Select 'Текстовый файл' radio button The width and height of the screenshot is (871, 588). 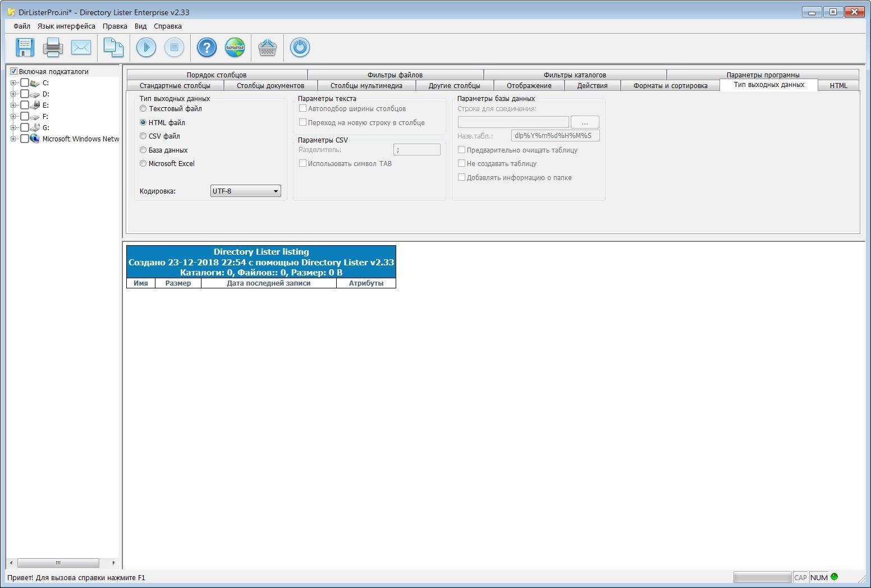point(143,109)
